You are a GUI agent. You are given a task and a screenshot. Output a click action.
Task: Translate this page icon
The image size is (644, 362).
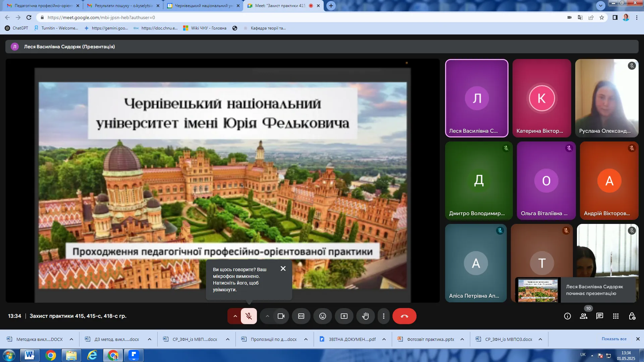click(580, 17)
